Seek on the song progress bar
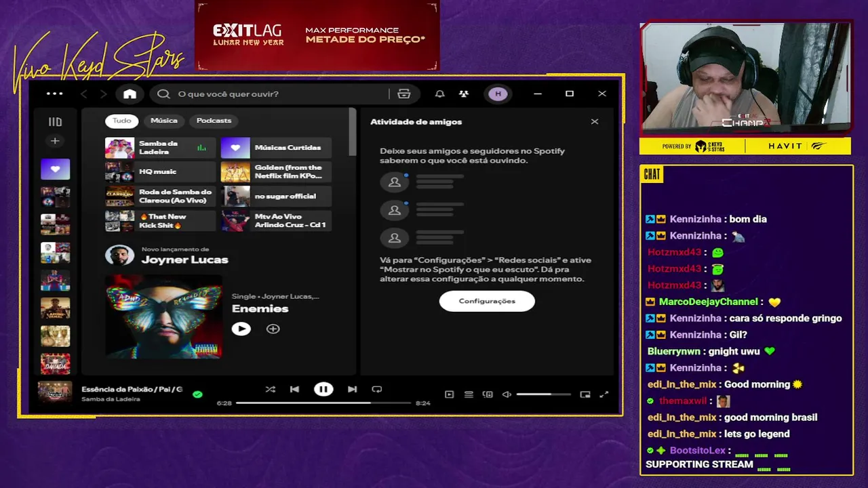The width and height of the screenshot is (868, 488). pyautogui.click(x=323, y=403)
